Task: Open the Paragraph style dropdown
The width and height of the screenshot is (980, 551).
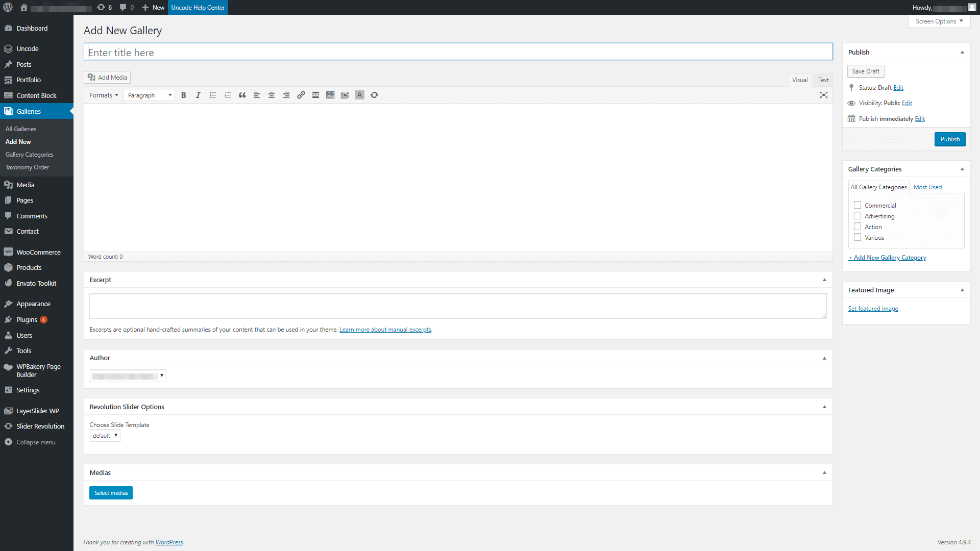Action: (x=149, y=95)
